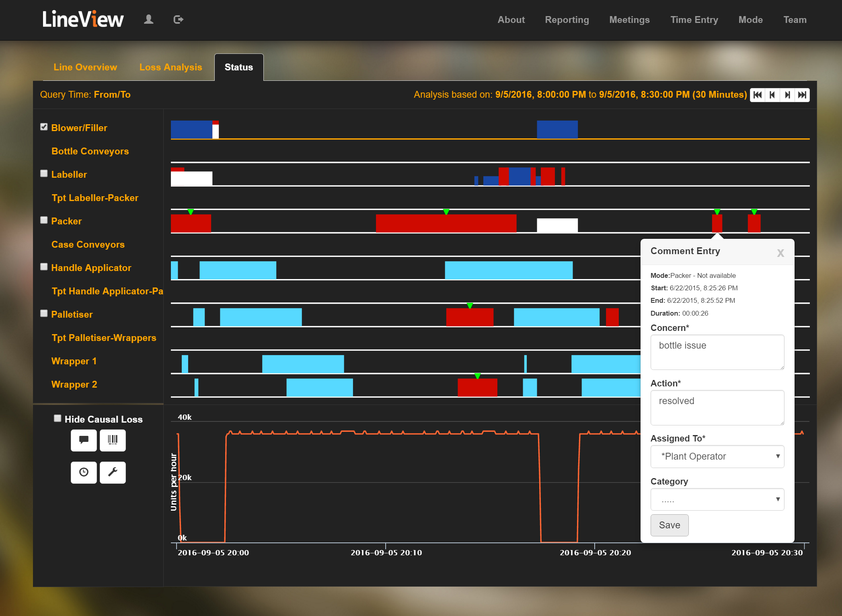Step back one period with previous icon
The height and width of the screenshot is (616, 842).
773,95
